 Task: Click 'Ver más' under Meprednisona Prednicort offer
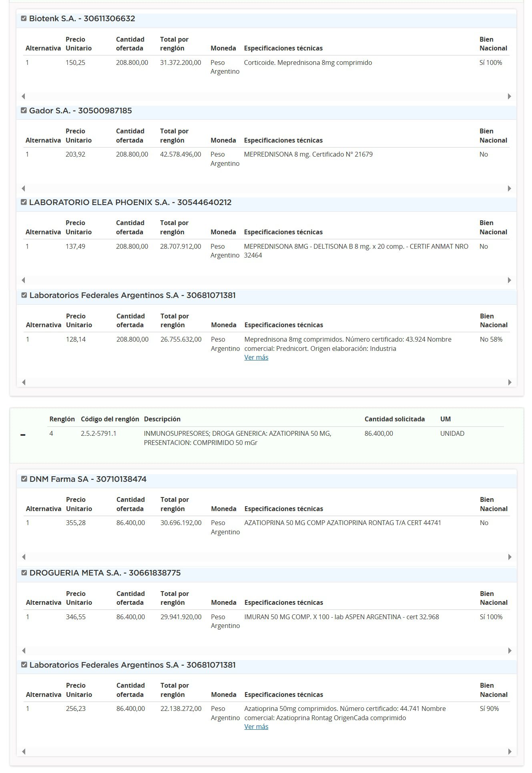(x=256, y=357)
